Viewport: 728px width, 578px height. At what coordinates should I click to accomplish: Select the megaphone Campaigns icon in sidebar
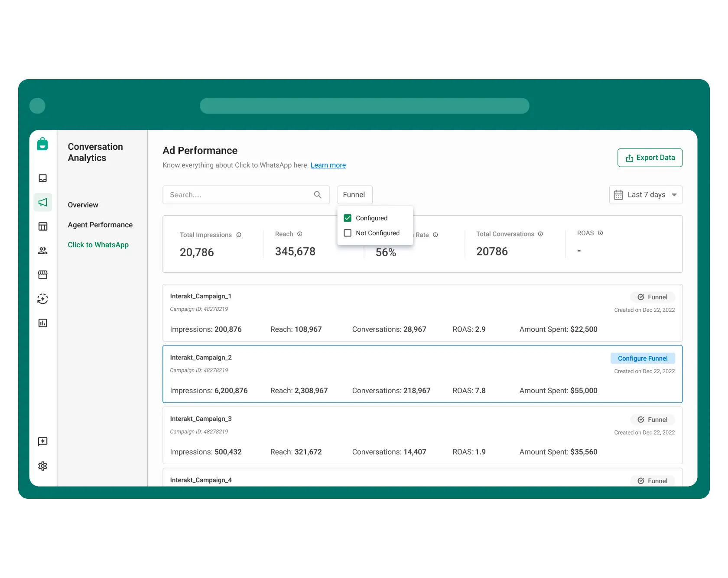pos(42,202)
